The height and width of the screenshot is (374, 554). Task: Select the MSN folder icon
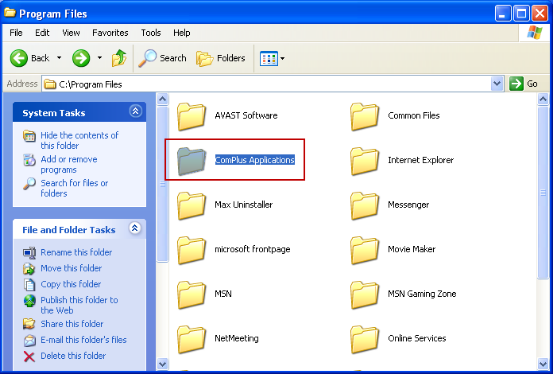click(191, 294)
